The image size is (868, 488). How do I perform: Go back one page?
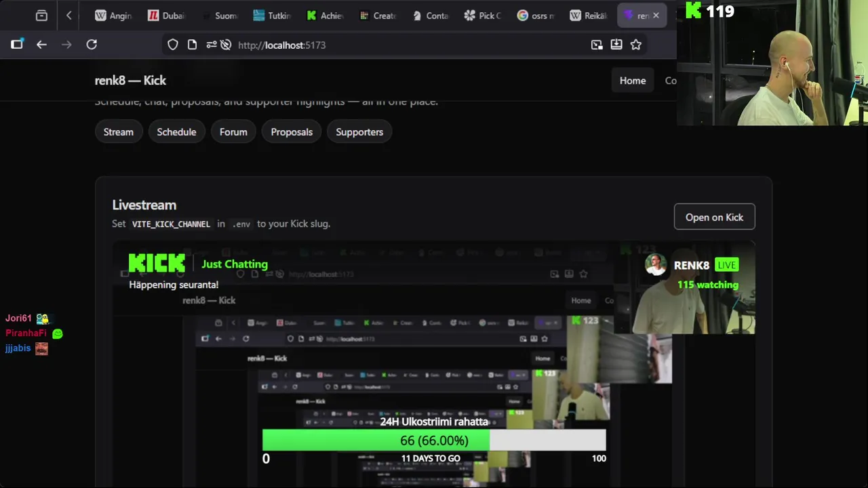[41, 45]
